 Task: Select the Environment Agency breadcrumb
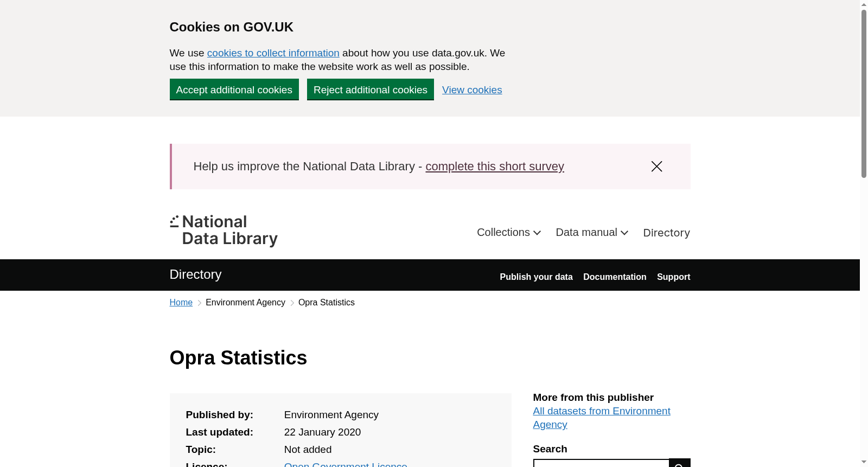click(245, 303)
